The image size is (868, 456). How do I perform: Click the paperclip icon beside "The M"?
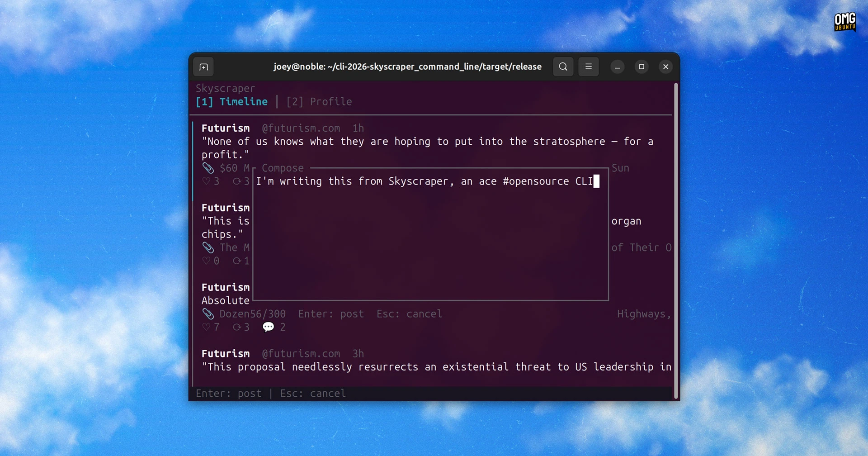click(208, 247)
